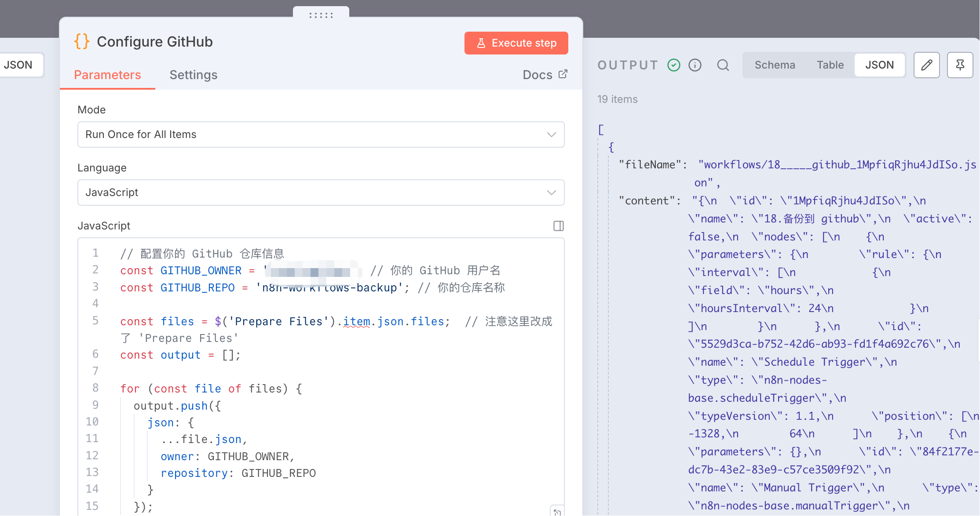Open the Language dropdown showing JavaScript

321,193
